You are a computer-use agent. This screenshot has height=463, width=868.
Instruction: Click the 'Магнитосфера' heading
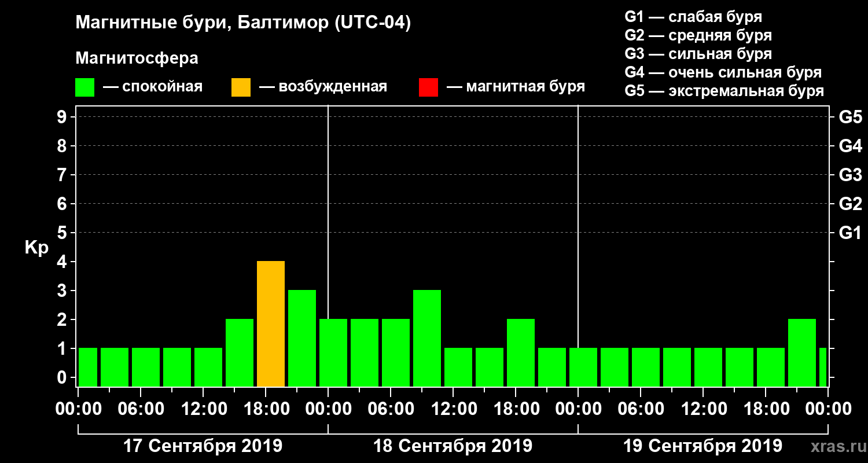[137, 59]
